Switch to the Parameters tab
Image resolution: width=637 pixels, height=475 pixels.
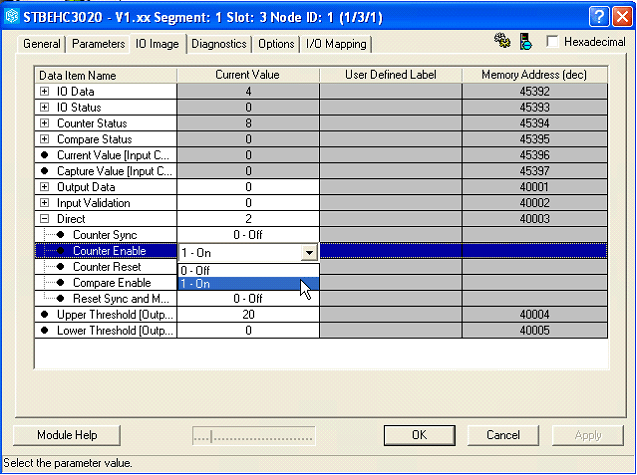point(98,44)
